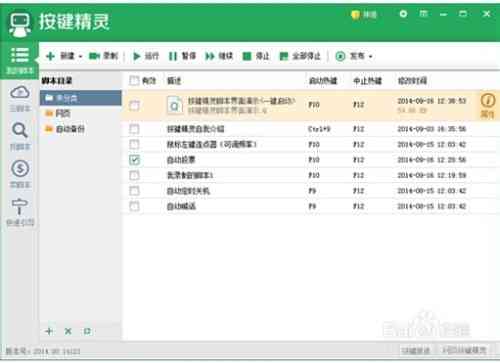Click the green play Run icon

pos(136,56)
